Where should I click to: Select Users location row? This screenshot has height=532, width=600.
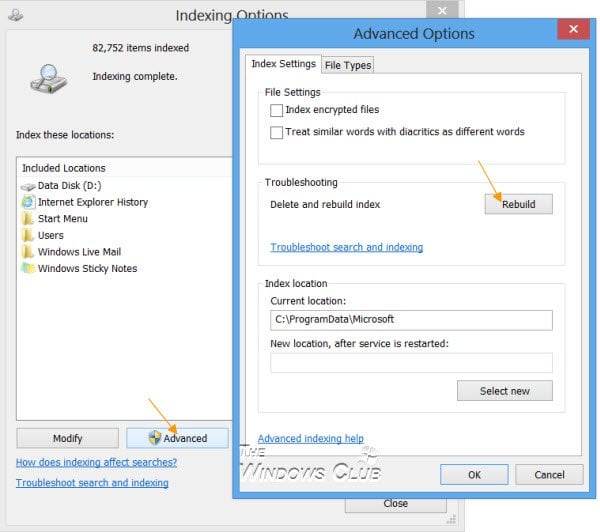pyautogui.click(x=124, y=235)
